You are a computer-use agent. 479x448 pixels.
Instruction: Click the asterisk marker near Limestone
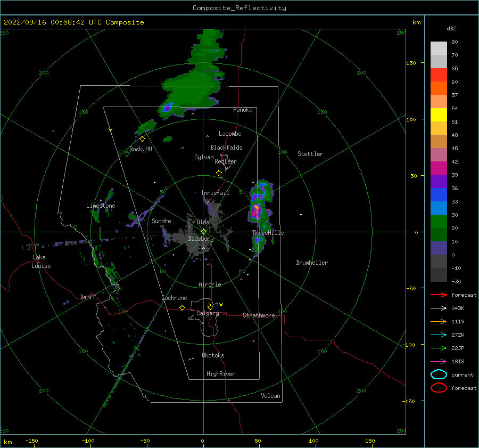101,201
